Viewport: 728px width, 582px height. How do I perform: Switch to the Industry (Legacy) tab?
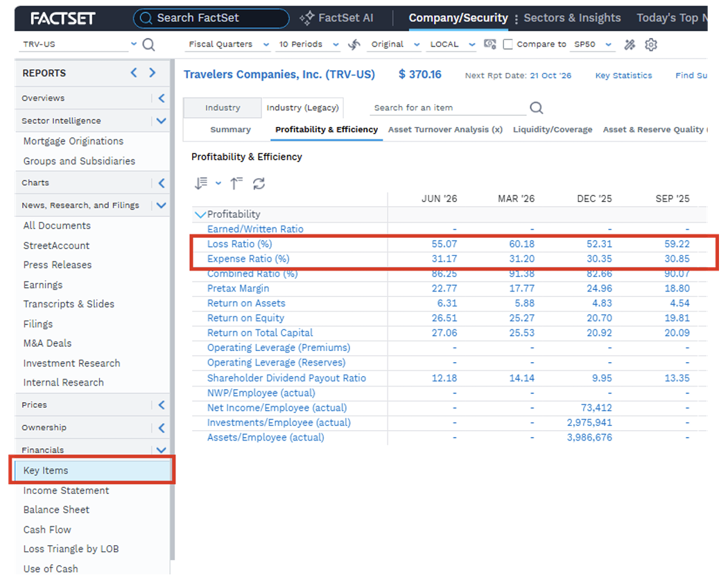point(302,108)
